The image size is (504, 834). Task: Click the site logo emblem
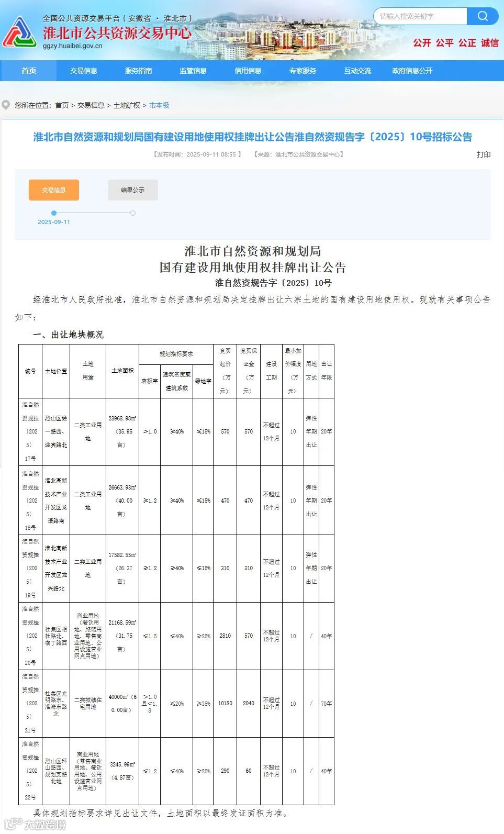point(19,33)
